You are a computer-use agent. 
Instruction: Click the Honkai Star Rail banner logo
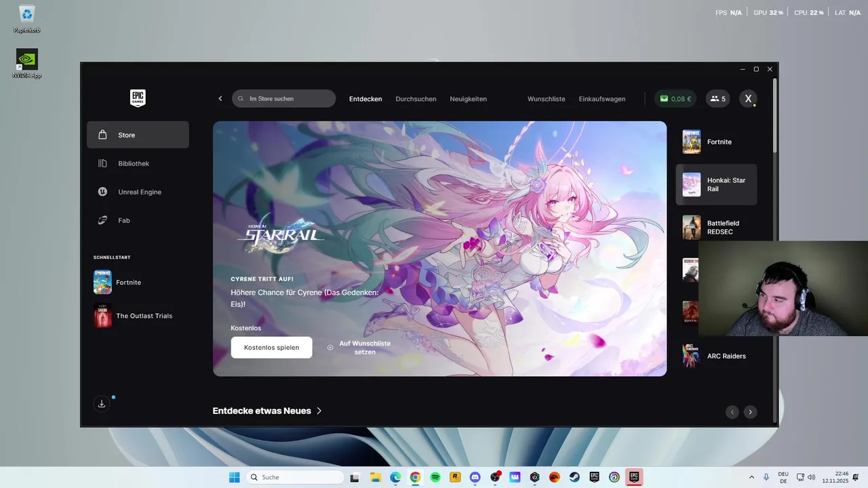tap(280, 235)
